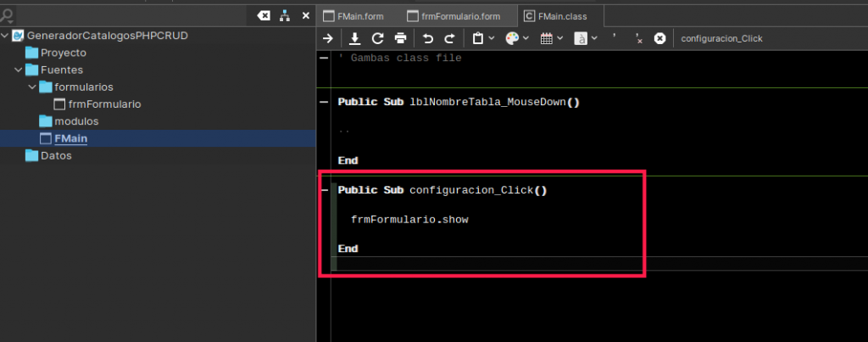
Task: Open the color palette dropdown
Action: pyautogui.click(x=517, y=38)
